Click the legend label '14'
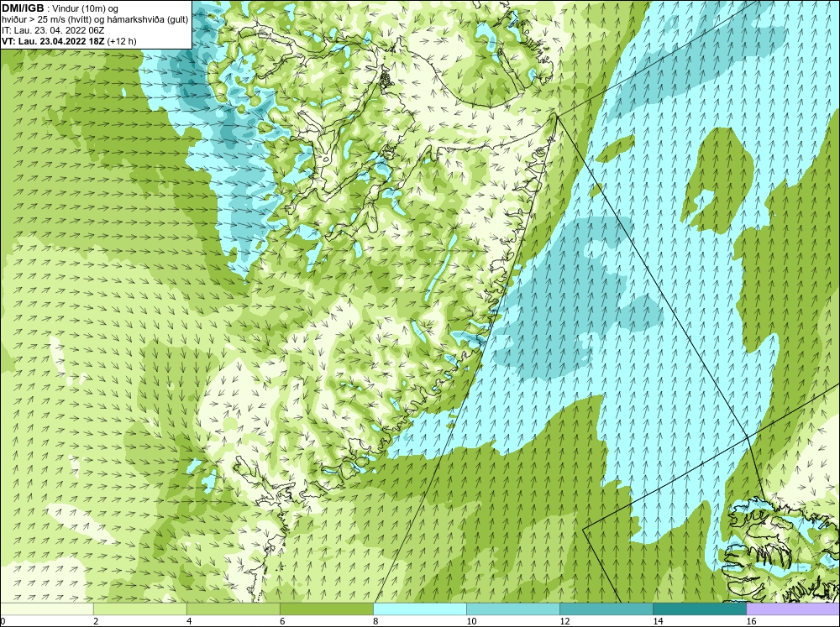This screenshot has width=840, height=627. pyautogui.click(x=658, y=621)
